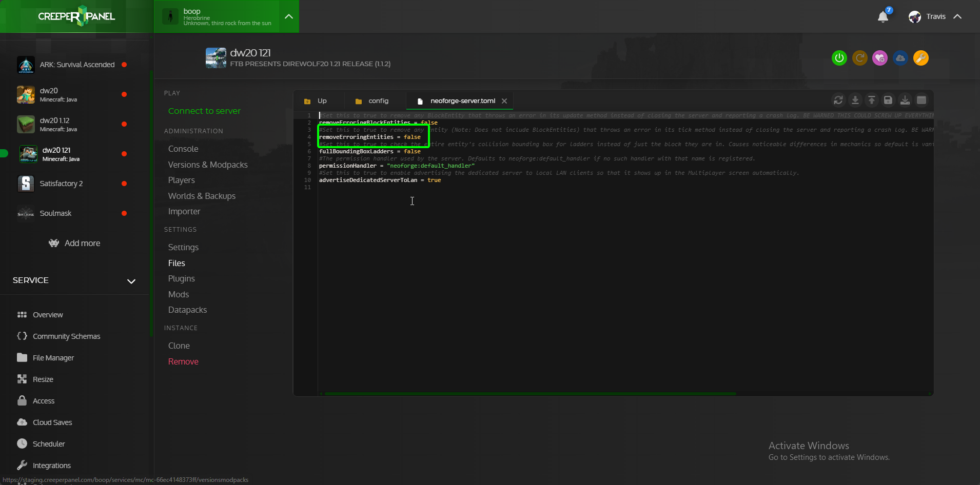Click the Travis profile avatar
This screenshot has width=980, height=485.
pyautogui.click(x=915, y=17)
